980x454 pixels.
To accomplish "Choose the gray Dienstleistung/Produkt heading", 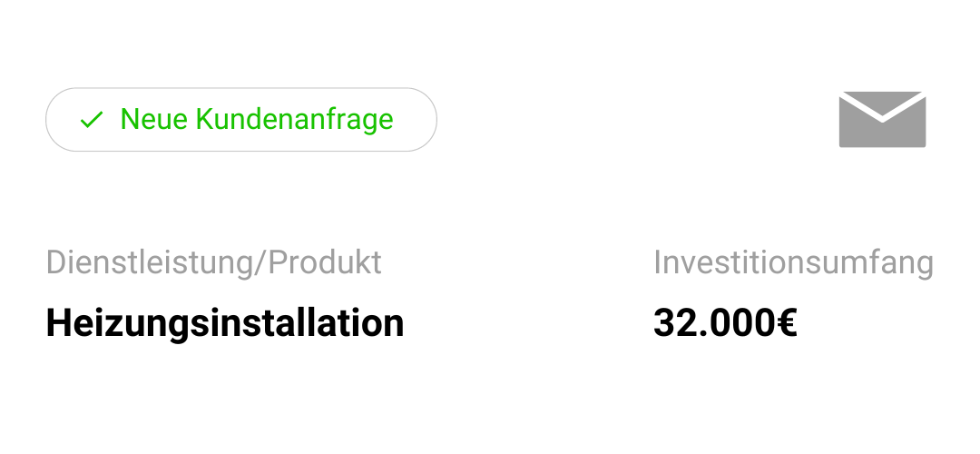I will 214,262.
